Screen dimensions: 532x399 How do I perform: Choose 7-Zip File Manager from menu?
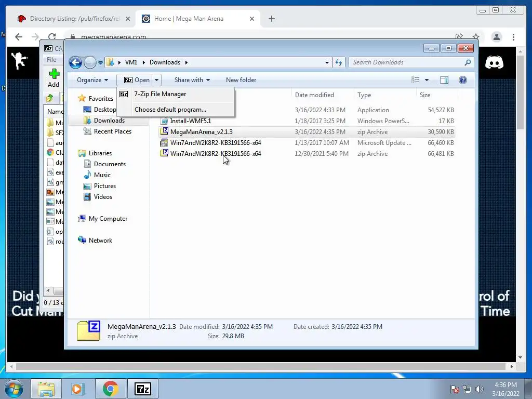click(176, 94)
